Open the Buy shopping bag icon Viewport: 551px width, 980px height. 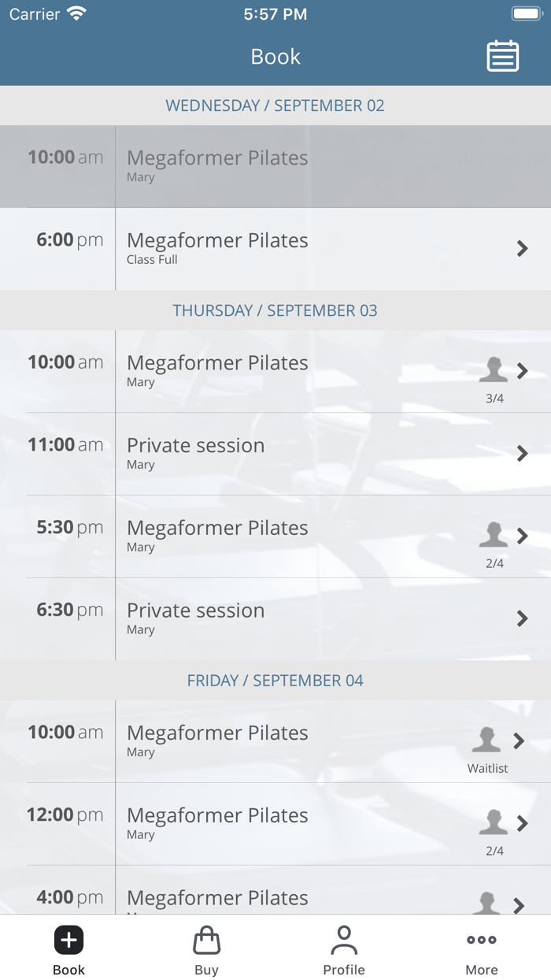click(x=206, y=940)
